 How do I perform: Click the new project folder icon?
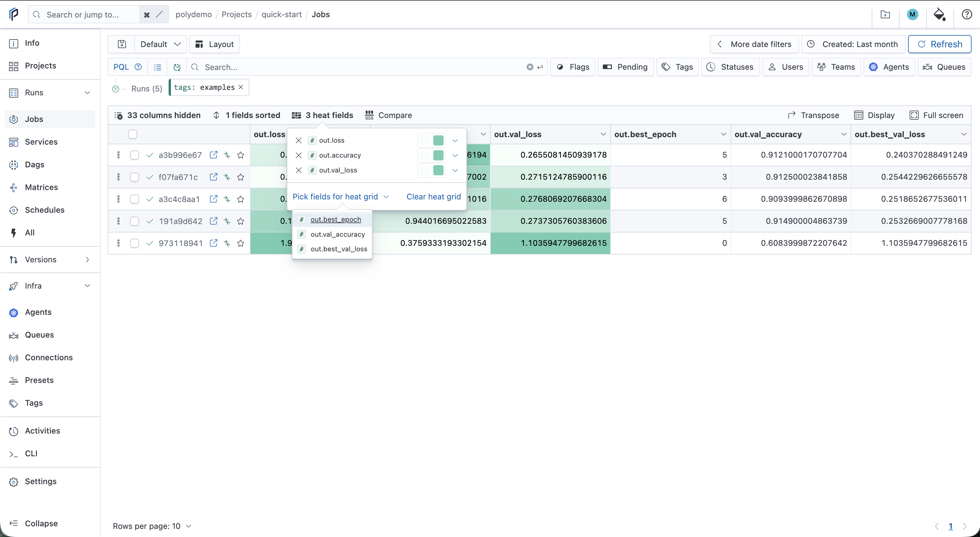885,15
